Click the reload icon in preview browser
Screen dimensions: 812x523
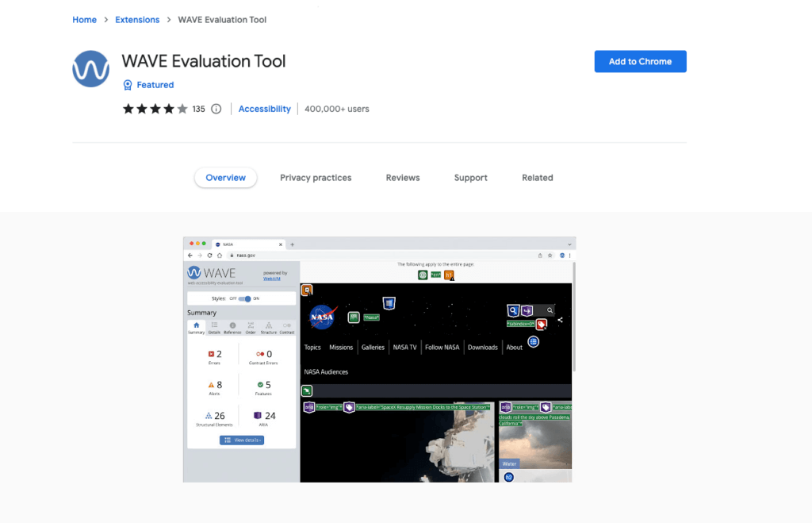click(x=209, y=256)
